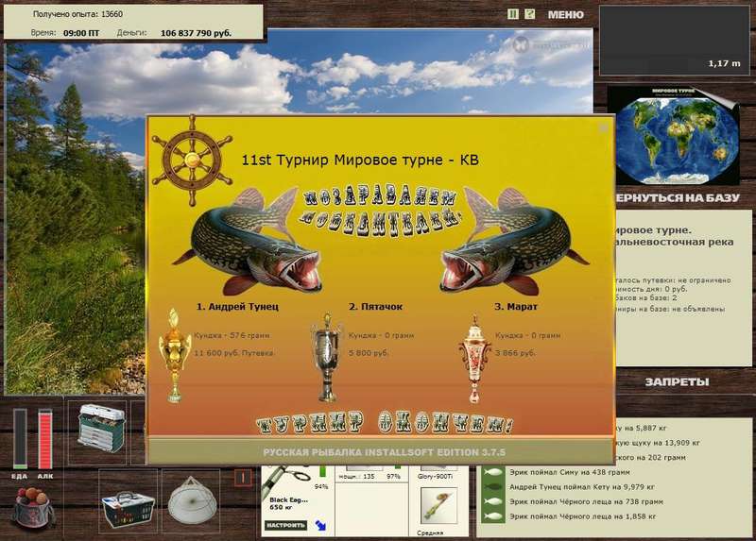Select the lure bait thumbnail
This screenshot has height=541, width=756.
(438, 506)
